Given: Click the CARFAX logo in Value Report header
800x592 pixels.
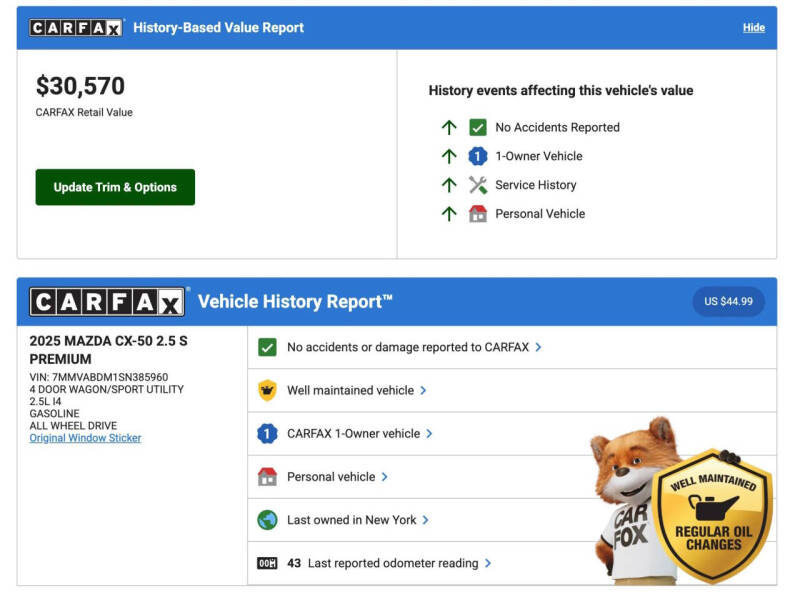Looking at the screenshot, I should click(76, 28).
